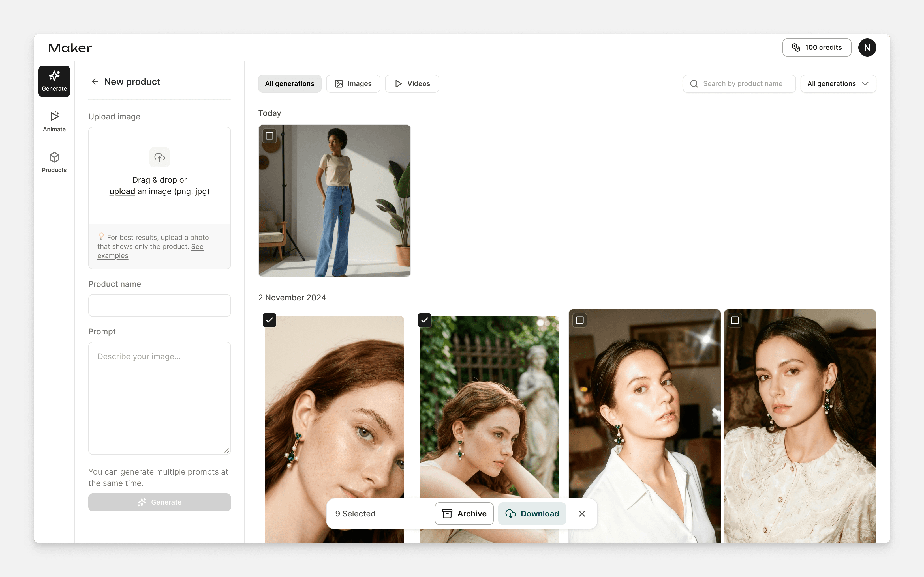Viewport: 924px width, 577px height.
Task: Switch to the Images tab
Action: pyautogui.click(x=353, y=83)
